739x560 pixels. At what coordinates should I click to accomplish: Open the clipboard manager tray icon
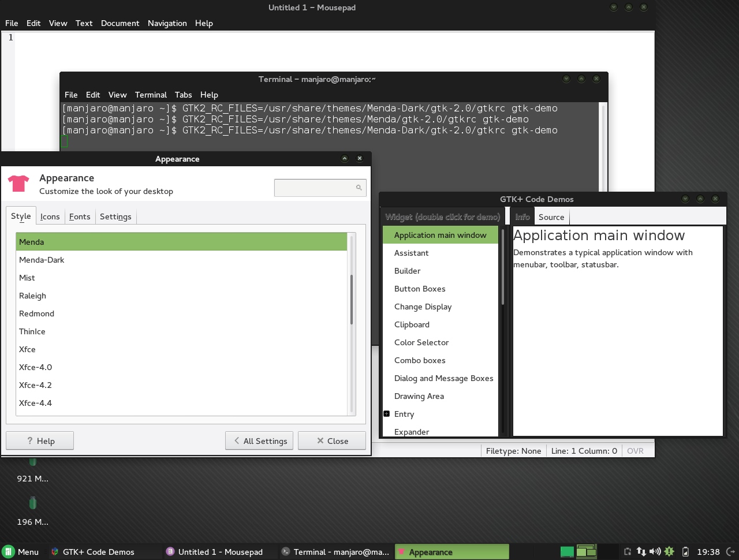[628, 552]
